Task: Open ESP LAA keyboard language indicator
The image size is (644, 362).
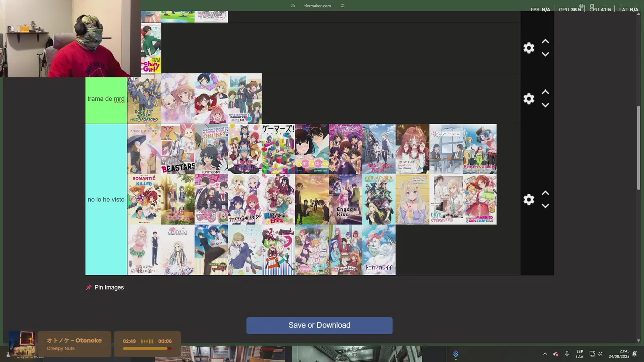Action: [580, 354]
